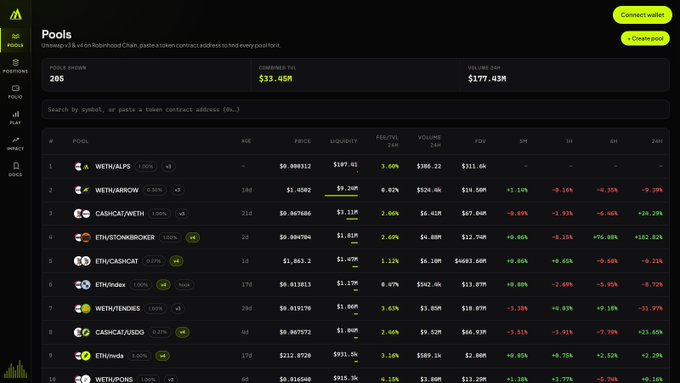680x383 pixels.
Task: Click the CASHCAT/USDG token pair icons
Action: point(82,332)
